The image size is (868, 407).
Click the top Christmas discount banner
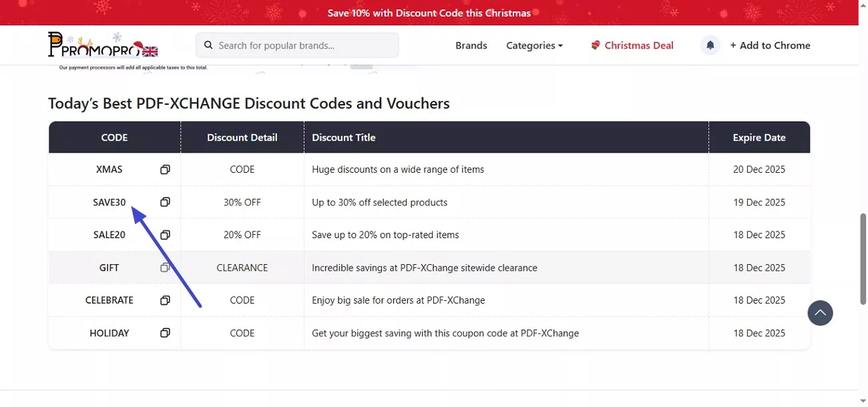429,13
